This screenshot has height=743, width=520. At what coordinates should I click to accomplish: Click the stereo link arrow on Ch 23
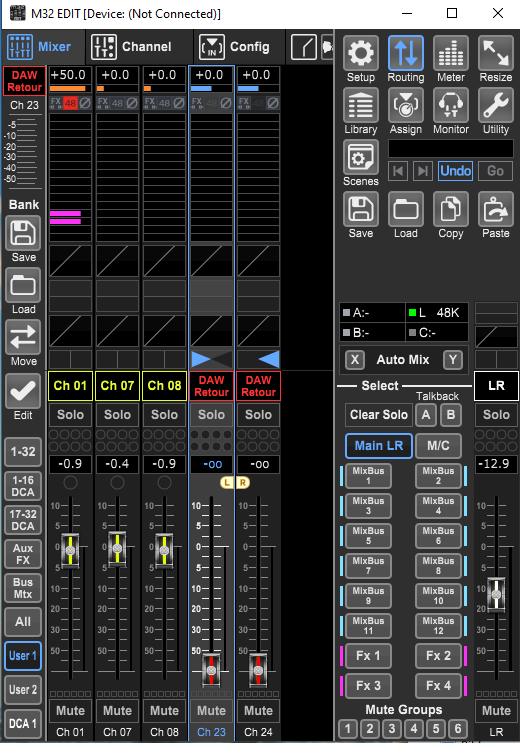201,359
